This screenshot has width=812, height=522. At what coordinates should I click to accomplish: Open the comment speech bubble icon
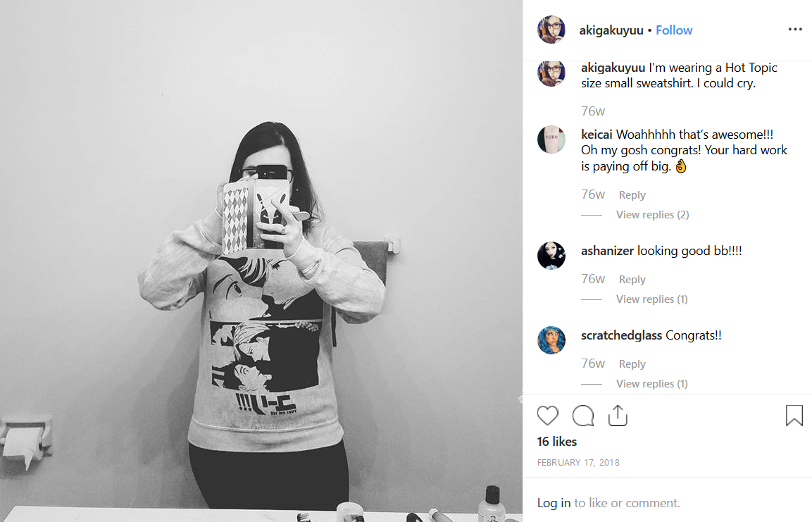(583, 416)
